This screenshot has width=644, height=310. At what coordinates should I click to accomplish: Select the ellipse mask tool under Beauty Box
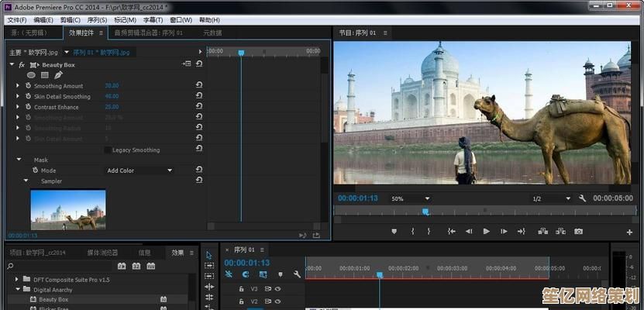(x=32, y=75)
